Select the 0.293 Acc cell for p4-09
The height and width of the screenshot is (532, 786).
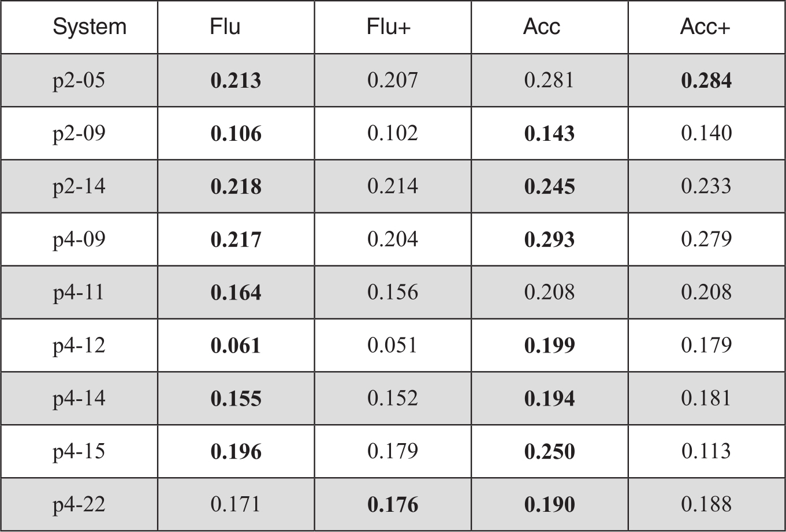pyautogui.click(x=549, y=239)
